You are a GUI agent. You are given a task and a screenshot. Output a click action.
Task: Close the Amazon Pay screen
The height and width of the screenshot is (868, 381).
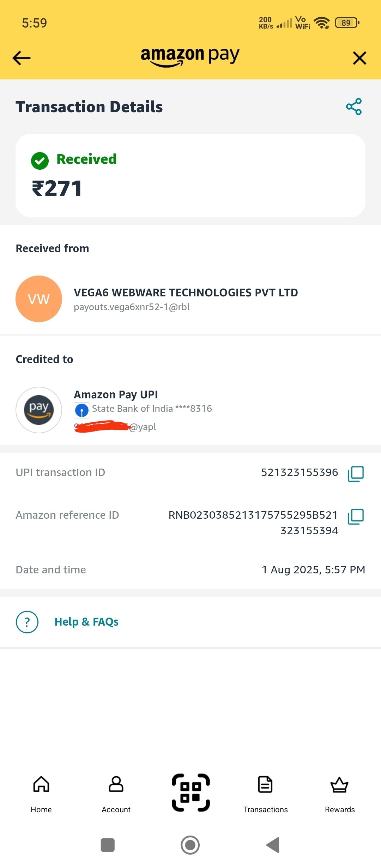pos(359,58)
